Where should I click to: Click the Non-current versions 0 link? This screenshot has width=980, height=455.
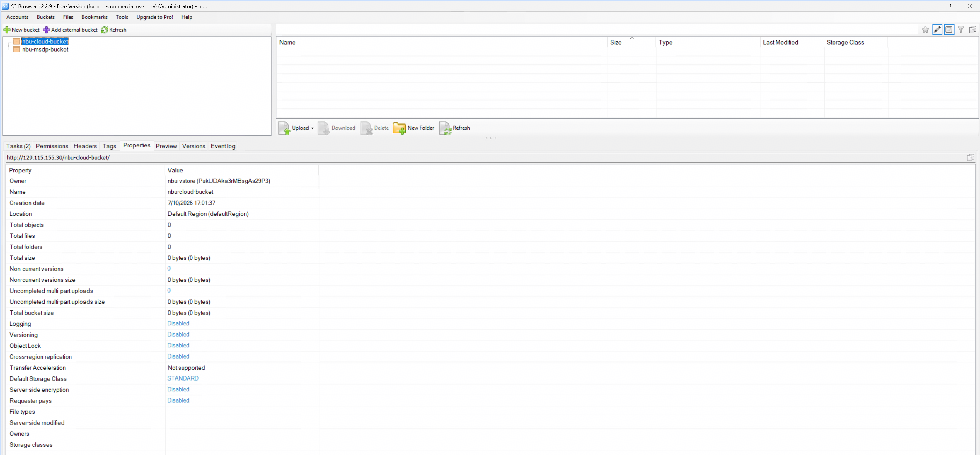coord(169,269)
